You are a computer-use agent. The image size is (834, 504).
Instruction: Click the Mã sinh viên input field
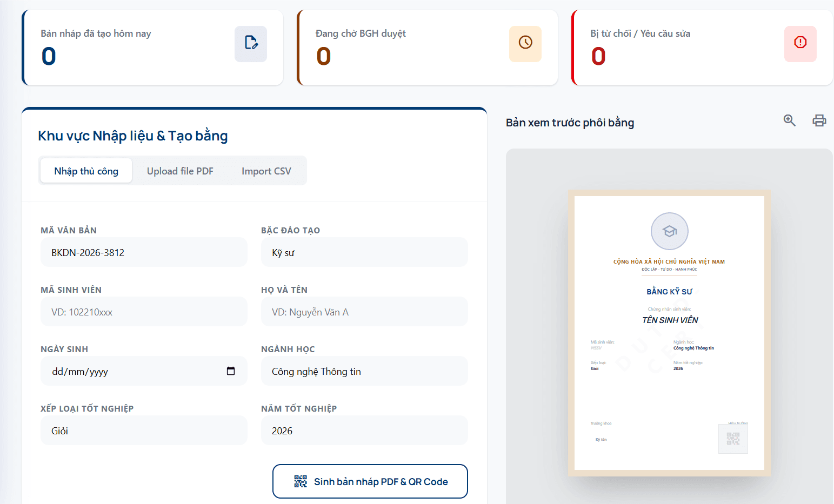144,312
